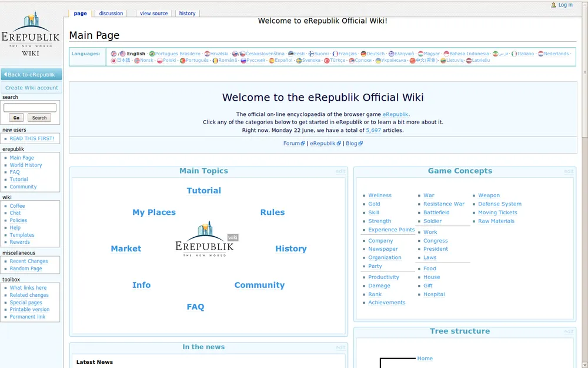The height and width of the screenshot is (368, 588).
Task: Click the central eRepublik logo in Main Topics
Action: 205,239
